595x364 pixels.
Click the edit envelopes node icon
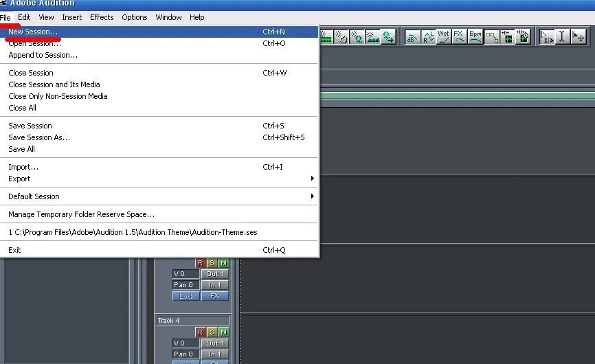(491, 37)
